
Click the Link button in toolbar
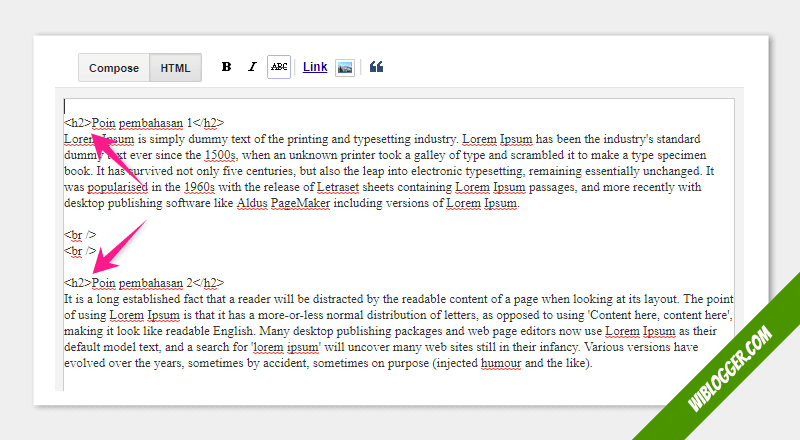click(x=315, y=67)
